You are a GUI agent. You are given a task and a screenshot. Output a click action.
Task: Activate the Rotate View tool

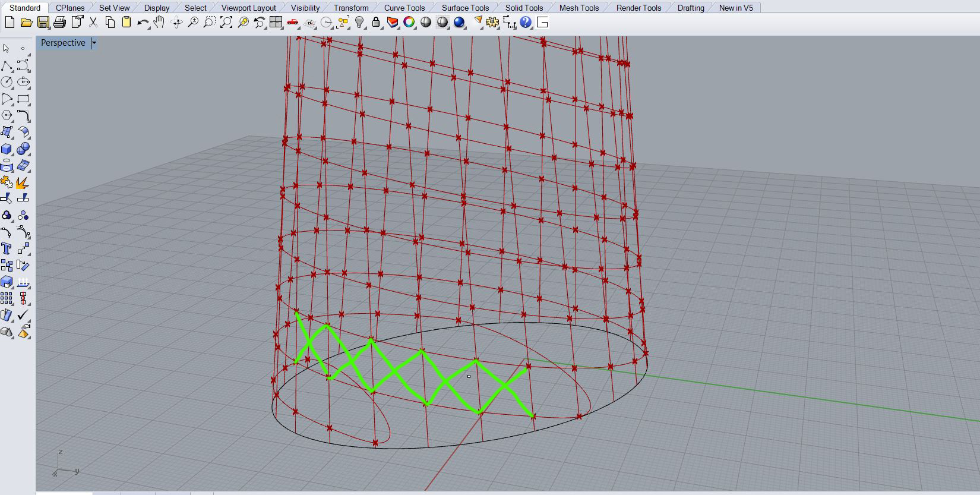pos(176,23)
